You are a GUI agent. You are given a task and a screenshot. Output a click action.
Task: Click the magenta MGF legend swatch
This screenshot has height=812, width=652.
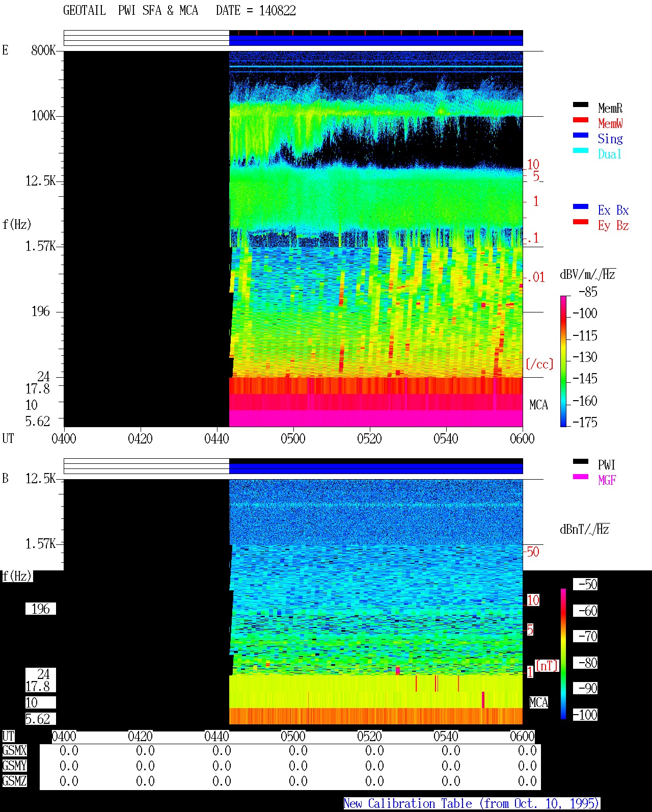coord(580,477)
